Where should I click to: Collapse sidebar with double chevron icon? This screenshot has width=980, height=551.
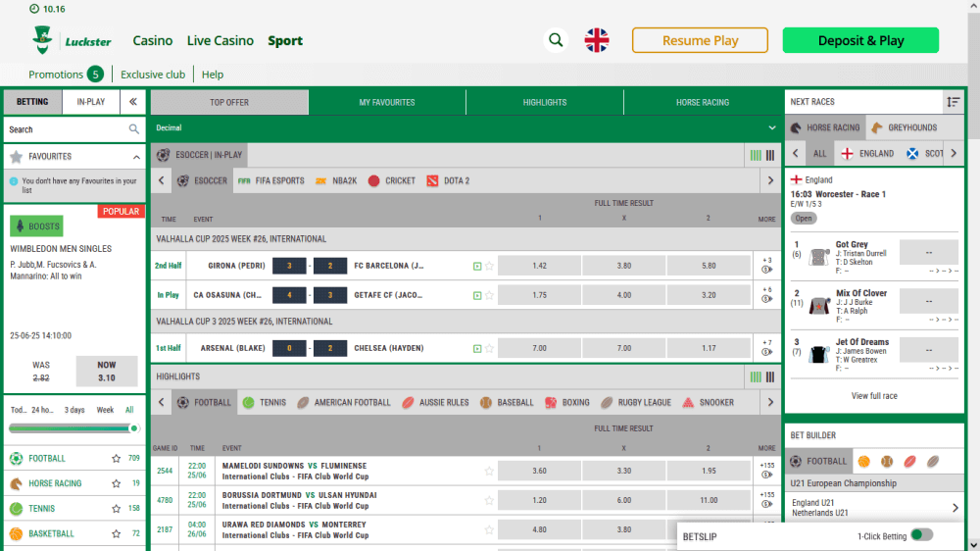coord(133,102)
